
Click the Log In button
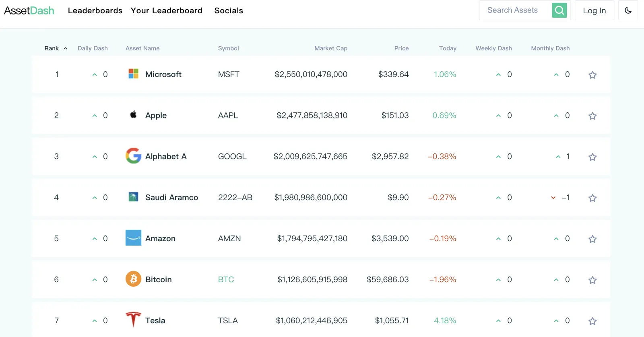click(x=594, y=10)
